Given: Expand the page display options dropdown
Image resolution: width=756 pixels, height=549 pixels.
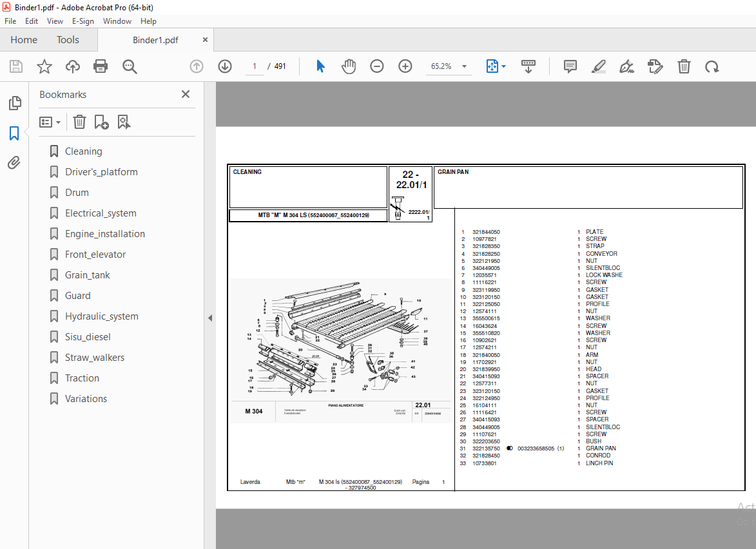Looking at the screenshot, I should pyautogui.click(x=503, y=66).
